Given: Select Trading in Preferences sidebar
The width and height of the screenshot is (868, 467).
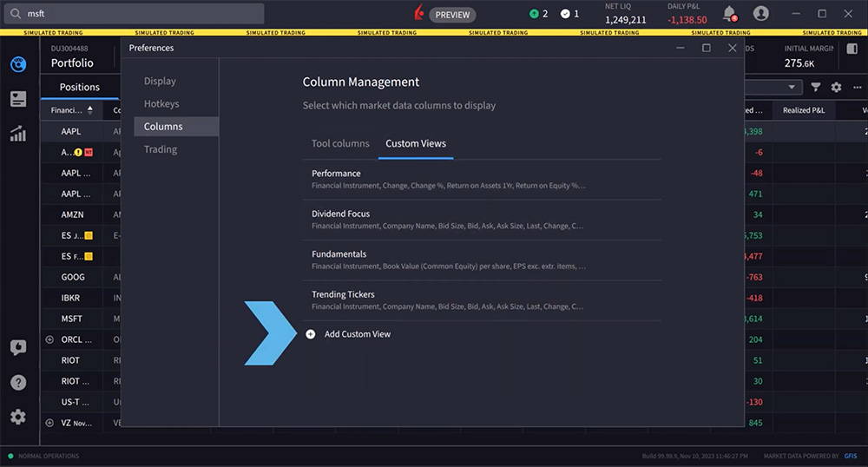Looking at the screenshot, I should (x=161, y=149).
